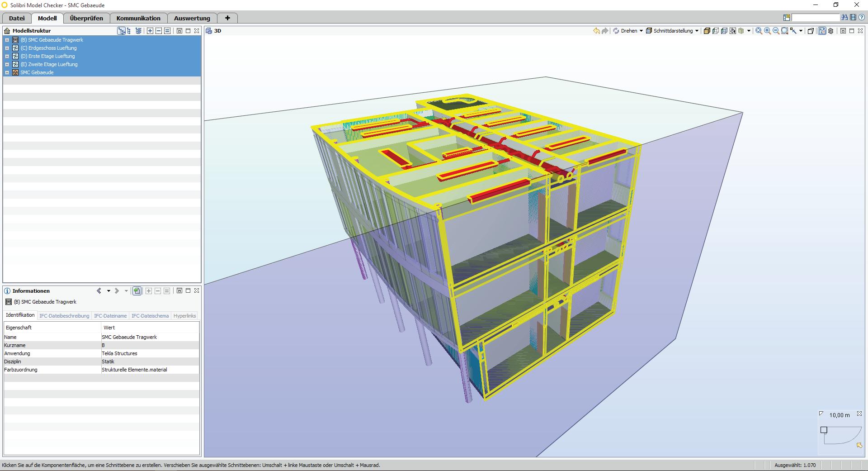Click the layout icon beside the binoculars
Image resolution: width=868 pixels, height=471 pixels.
click(853, 18)
